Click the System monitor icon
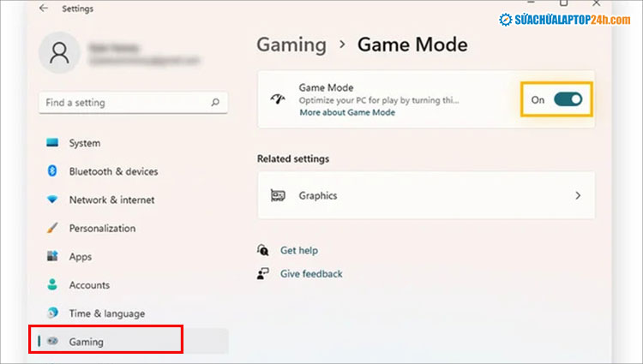This screenshot has width=643, height=364. [x=52, y=142]
